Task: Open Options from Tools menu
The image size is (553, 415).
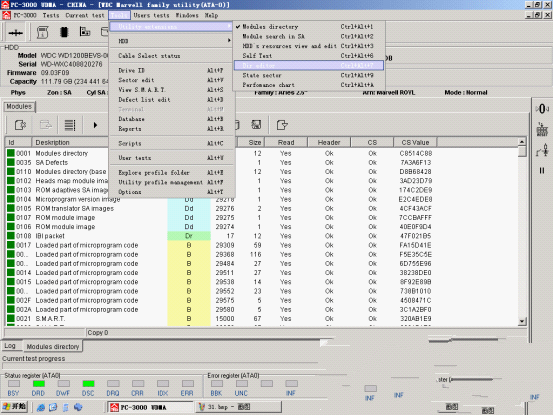Action: point(171,192)
